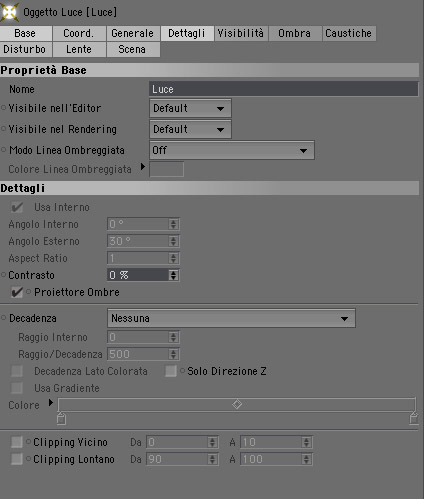
Task: Enable the Clipping Vicino checkbox
Action: pyautogui.click(x=17, y=442)
